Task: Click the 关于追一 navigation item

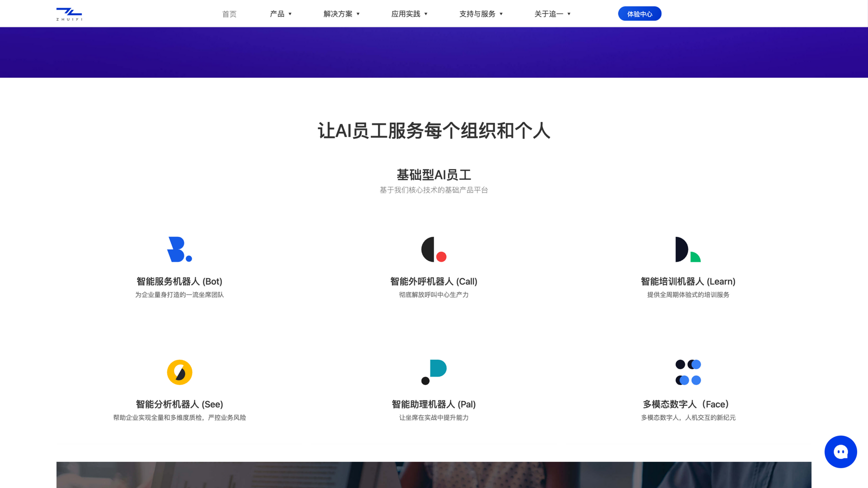Action: click(549, 14)
